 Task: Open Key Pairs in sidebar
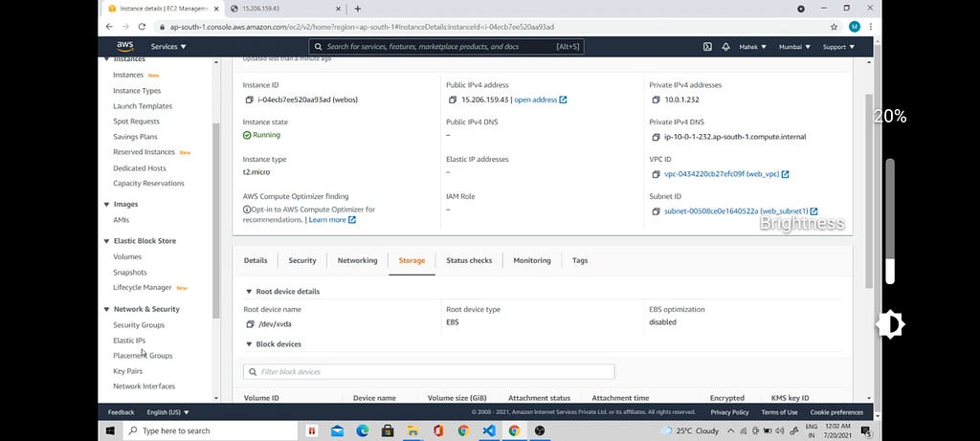tap(127, 371)
